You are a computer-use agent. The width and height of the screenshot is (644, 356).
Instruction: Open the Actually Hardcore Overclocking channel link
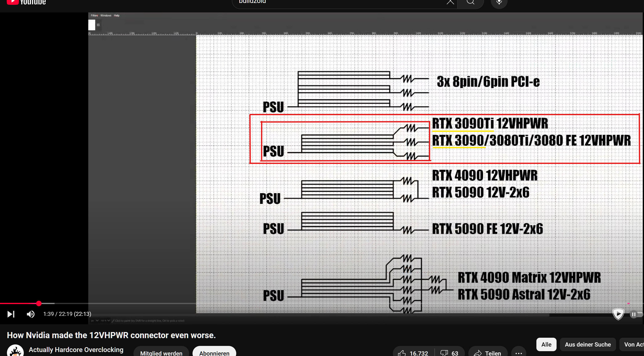click(76, 349)
